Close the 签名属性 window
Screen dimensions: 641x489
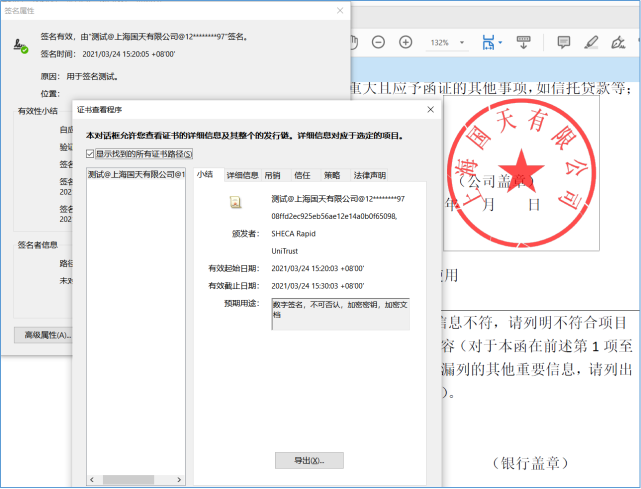pyautogui.click(x=340, y=11)
